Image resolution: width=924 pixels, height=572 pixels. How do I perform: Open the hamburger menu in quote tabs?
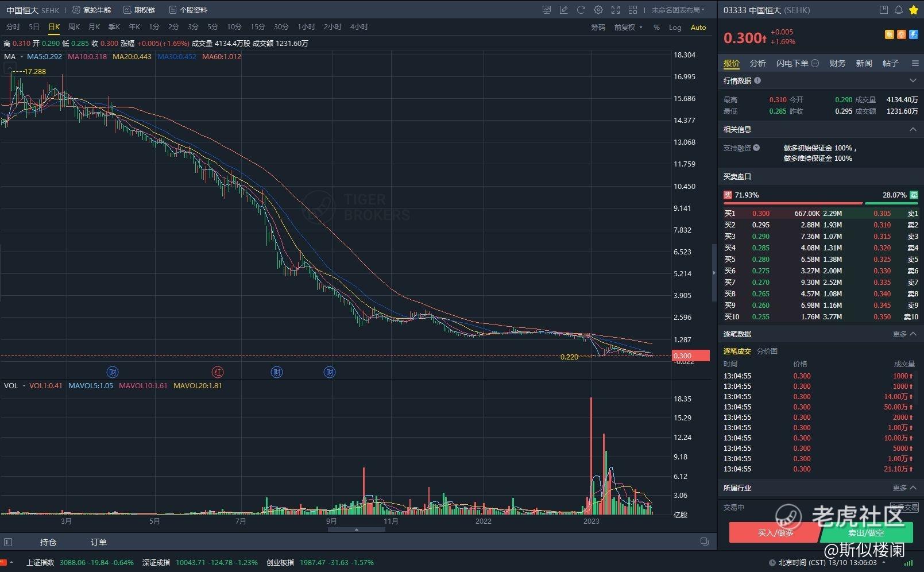click(915, 63)
